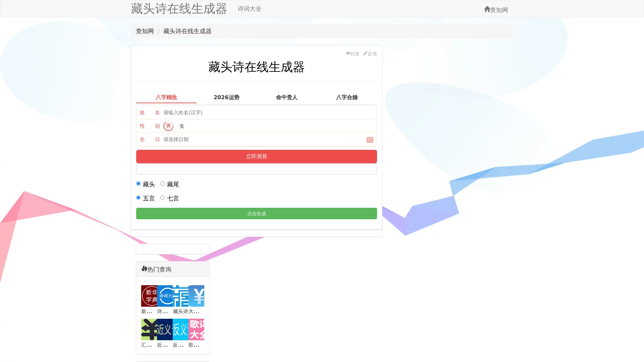Click the 请输入姓名 name input field

click(x=235, y=113)
